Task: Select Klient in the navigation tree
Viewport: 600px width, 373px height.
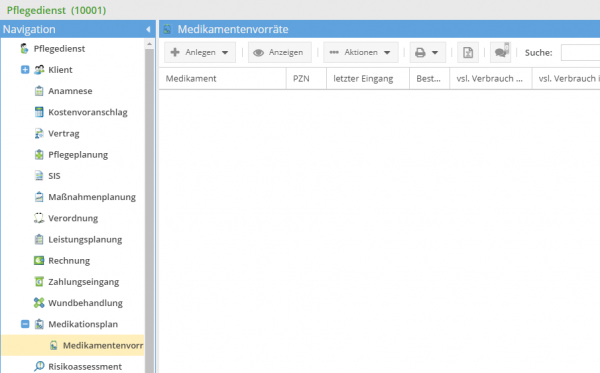Action: 60,70
